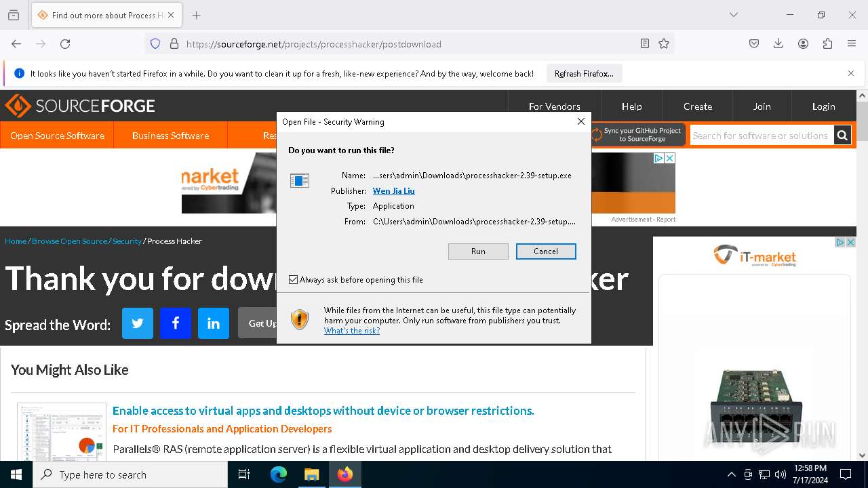The width and height of the screenshot is (868, 488).
Task: Share on Facebook icon
Action: [x=176, y=323]
